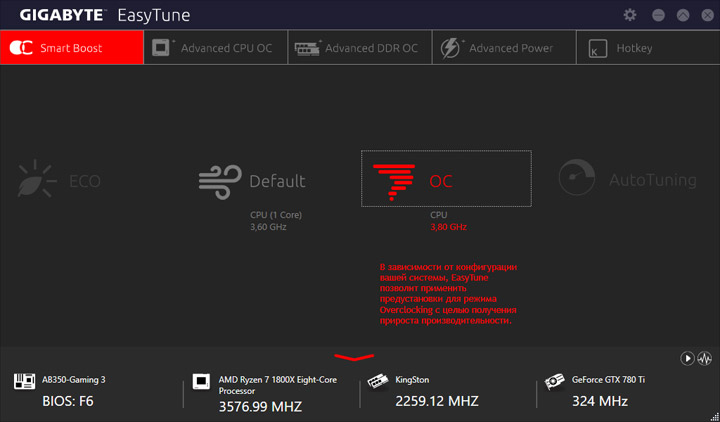720x422 pixels.
Task: Click the red Russian OC description text
Action: click(448, 294)
